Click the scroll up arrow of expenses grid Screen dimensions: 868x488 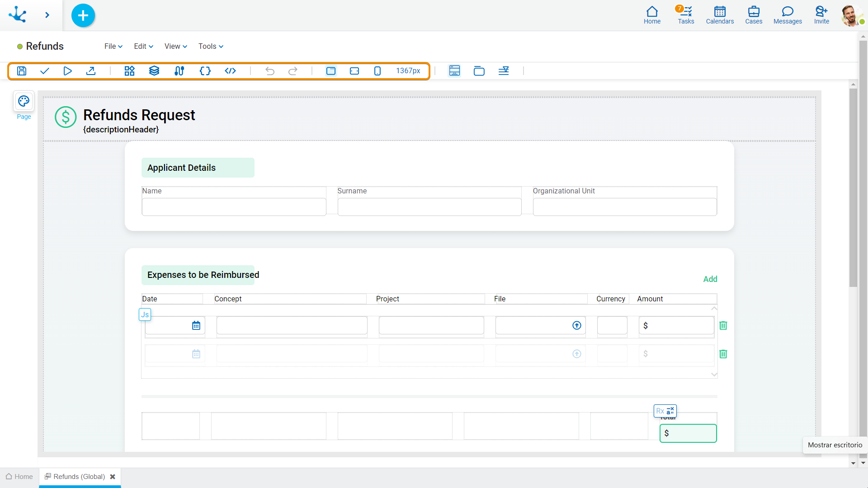pos(714,308)
